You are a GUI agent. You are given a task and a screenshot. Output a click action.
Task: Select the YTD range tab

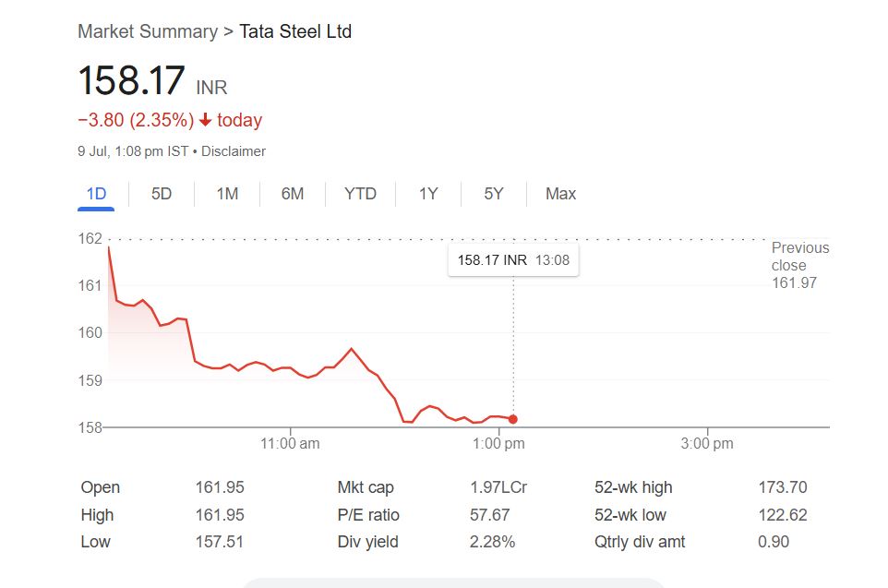tap(360, 194)
